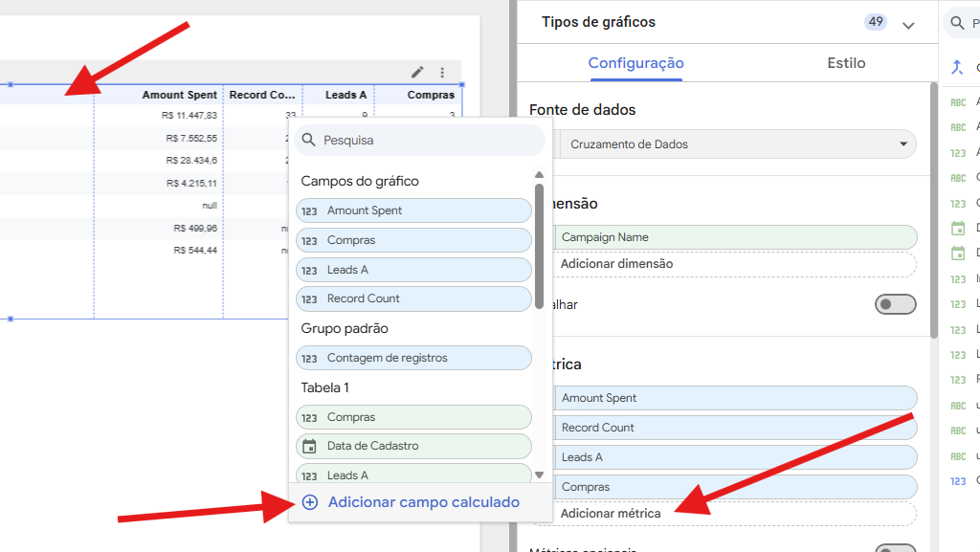980x552 pixels.
Task: Click the scroll down arrow in field list
Action: 539,475
